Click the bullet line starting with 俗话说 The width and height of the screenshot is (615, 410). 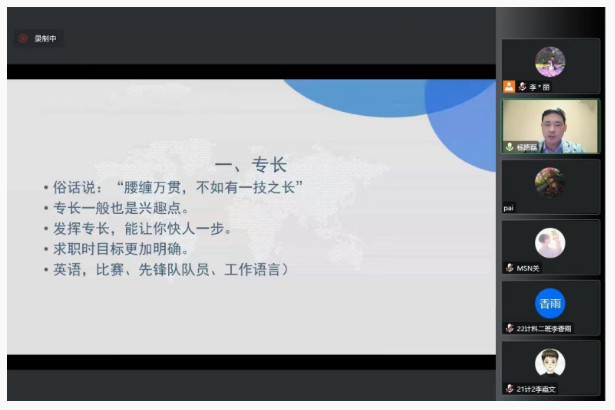(172, 188)
